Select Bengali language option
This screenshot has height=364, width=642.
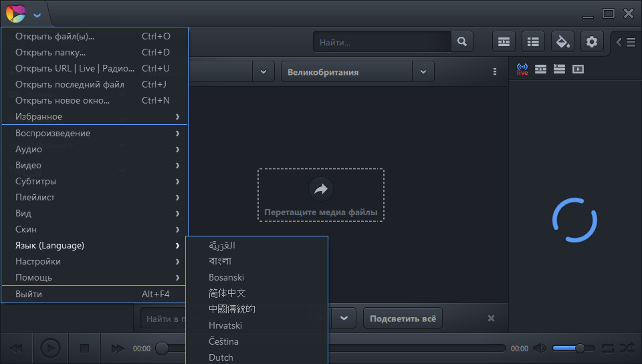pos(257,261)
